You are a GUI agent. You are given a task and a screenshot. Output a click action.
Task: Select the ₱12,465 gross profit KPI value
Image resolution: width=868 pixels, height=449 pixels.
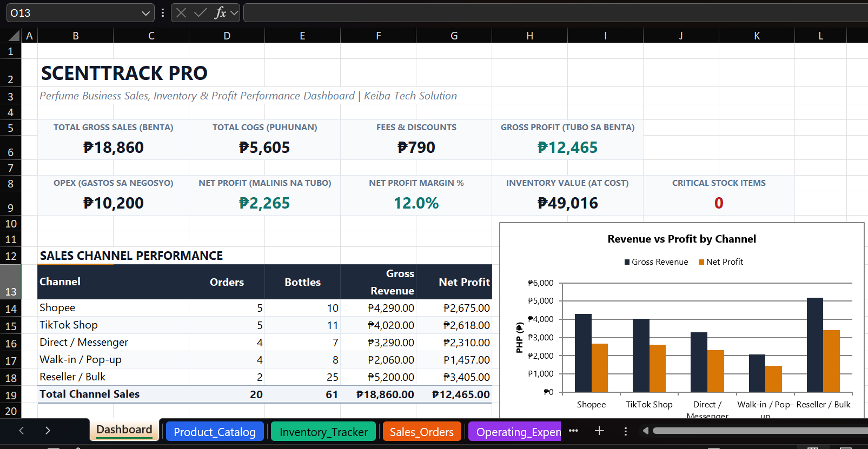568,148
